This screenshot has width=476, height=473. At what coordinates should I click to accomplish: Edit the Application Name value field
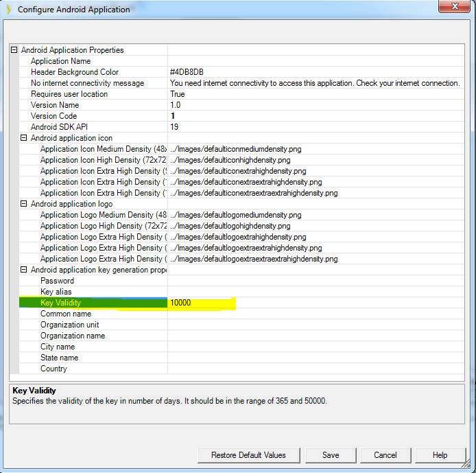point(316,61)
